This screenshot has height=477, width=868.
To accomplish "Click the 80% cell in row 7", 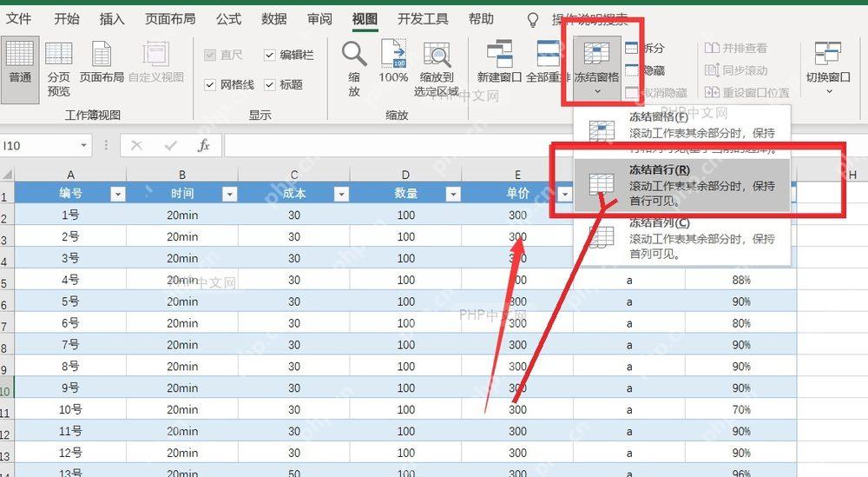I will 741,323.
